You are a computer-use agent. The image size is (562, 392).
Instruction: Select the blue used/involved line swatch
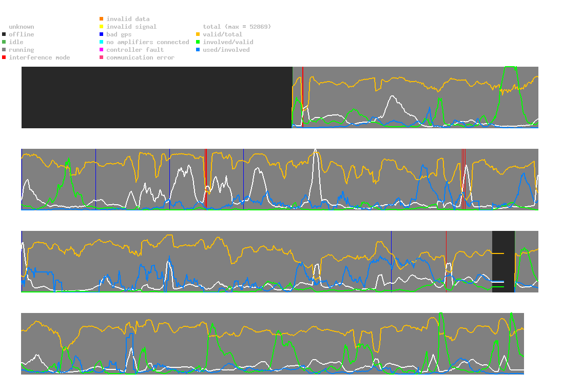point(198,50)
